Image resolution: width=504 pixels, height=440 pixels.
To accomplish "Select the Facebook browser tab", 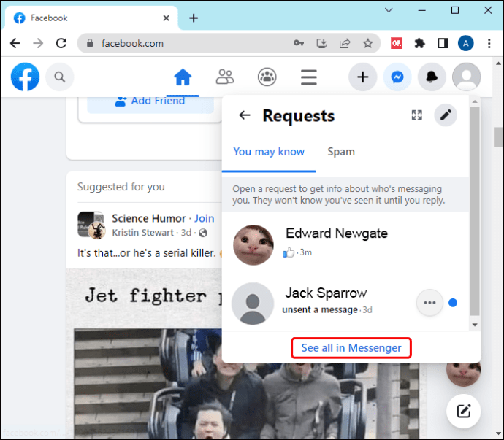I will coord(91,18).
